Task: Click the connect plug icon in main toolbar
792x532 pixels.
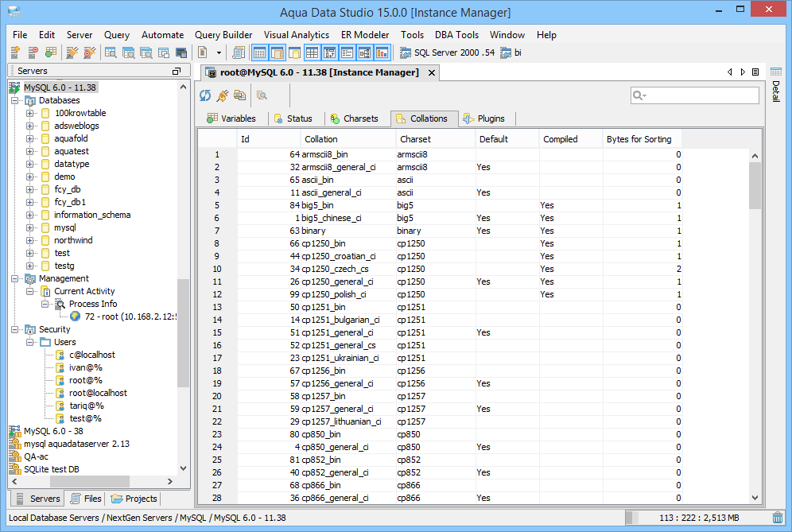Action: click(x=72, y=52)
